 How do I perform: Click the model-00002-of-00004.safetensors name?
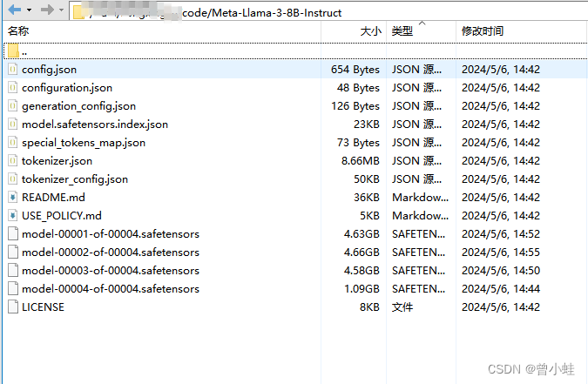click(111, 253)
